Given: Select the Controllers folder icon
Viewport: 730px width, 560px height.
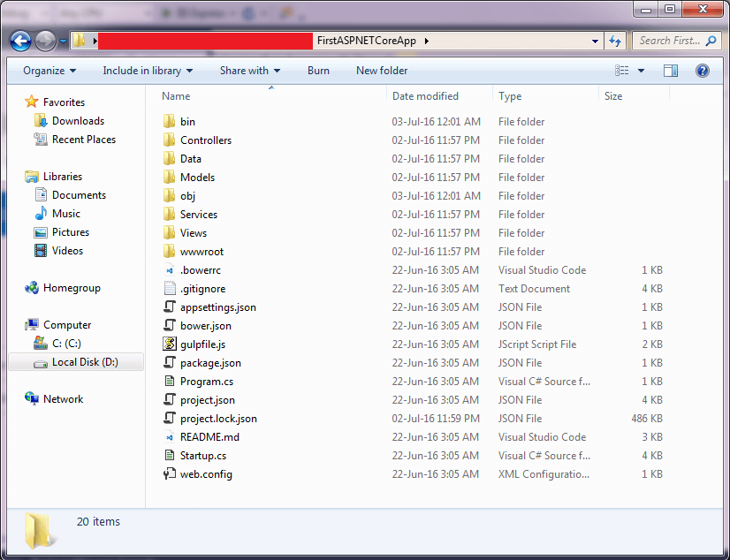Looking at the screenshot, I should (x=169, y=140).
